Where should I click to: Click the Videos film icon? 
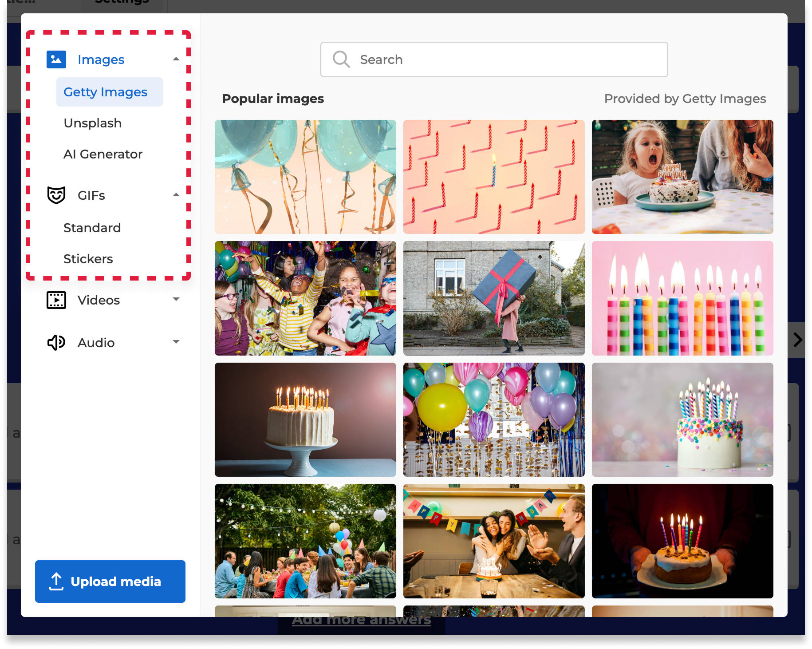(x=56, y=300)
